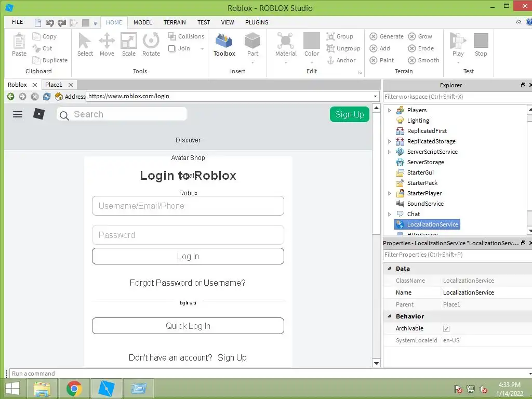Group the selected parts
The height and width of the screenshot is (399, 532).
pyautogui.click(x=340, y=36)
